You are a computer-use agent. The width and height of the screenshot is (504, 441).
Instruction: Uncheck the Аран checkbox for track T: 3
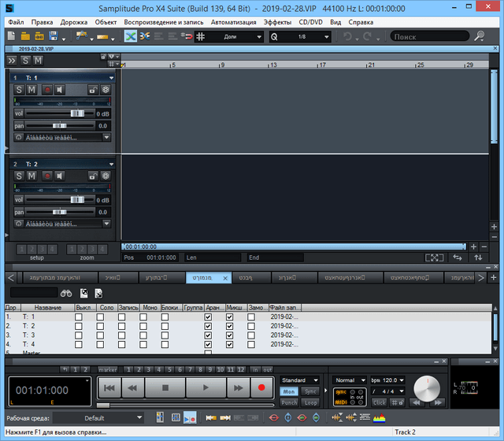(208, 335)
